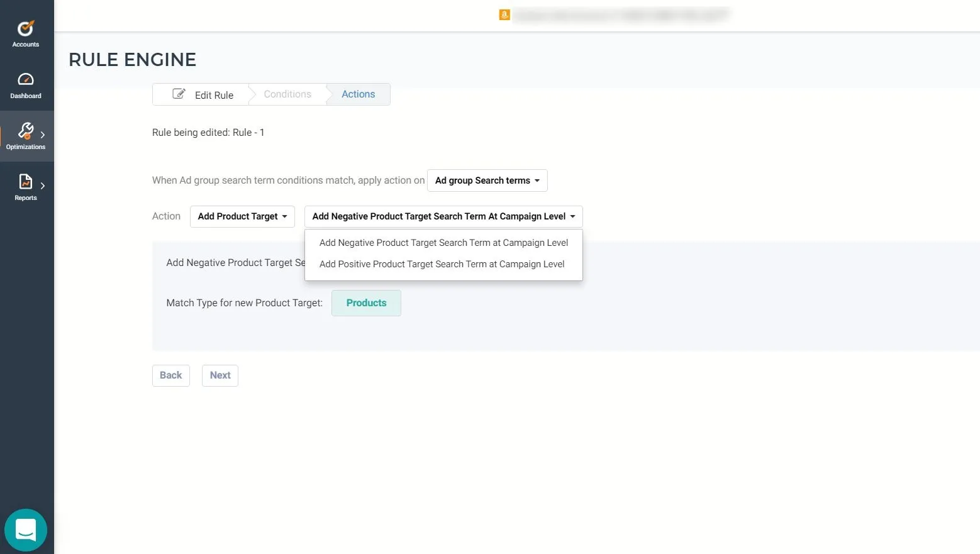Click the Amazon account logo icon
The height and width of the screenshot is (554, 980).
click(x=504, y=15)
